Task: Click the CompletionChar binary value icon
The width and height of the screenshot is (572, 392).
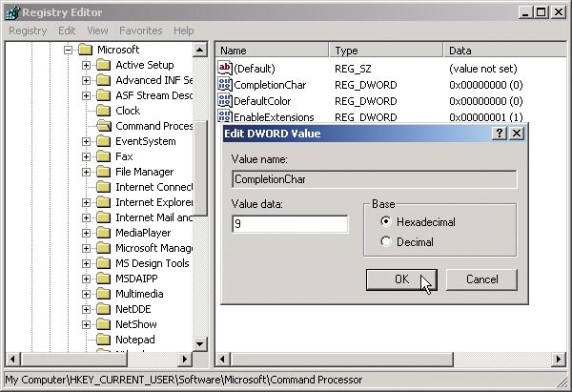Action: pyautogui.click(x=225, y=85)
